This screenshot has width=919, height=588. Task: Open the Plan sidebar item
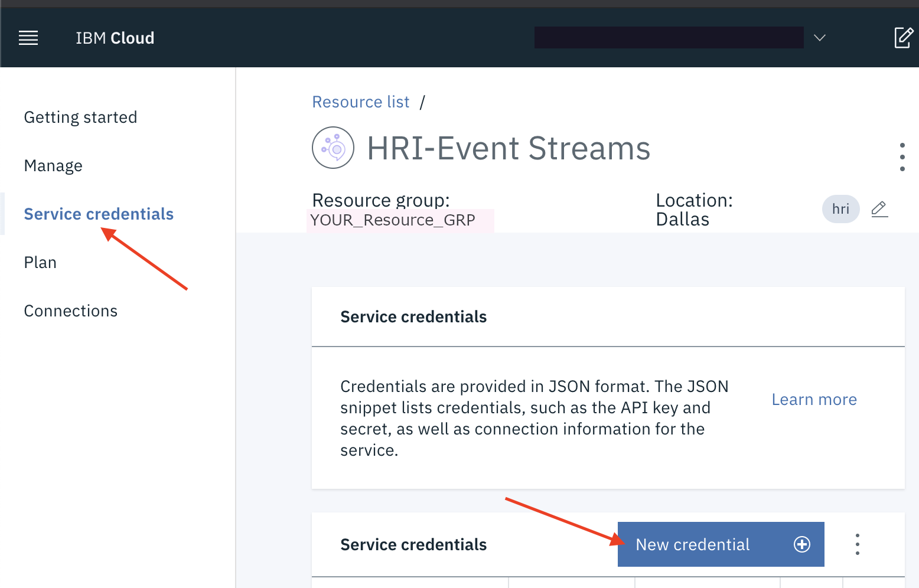[x=40, y=262]
